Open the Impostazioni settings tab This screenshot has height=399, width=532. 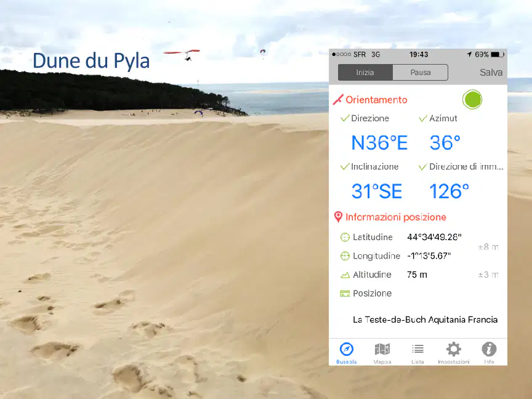(x=454, y=353)
